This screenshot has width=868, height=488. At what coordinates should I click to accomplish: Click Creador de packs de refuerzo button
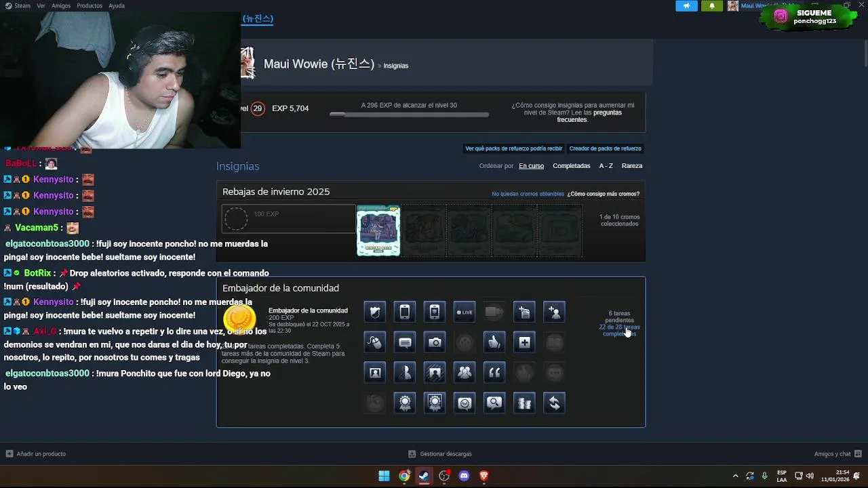pyautogui.click(x=606, y=148)
